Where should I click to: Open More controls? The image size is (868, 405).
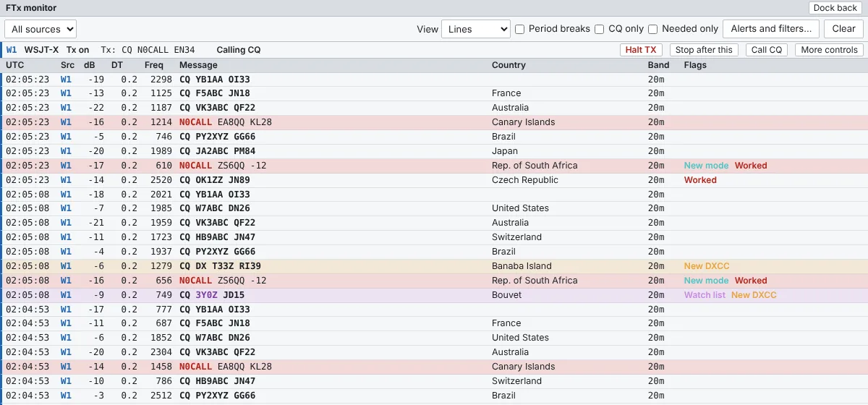[829, 50]
